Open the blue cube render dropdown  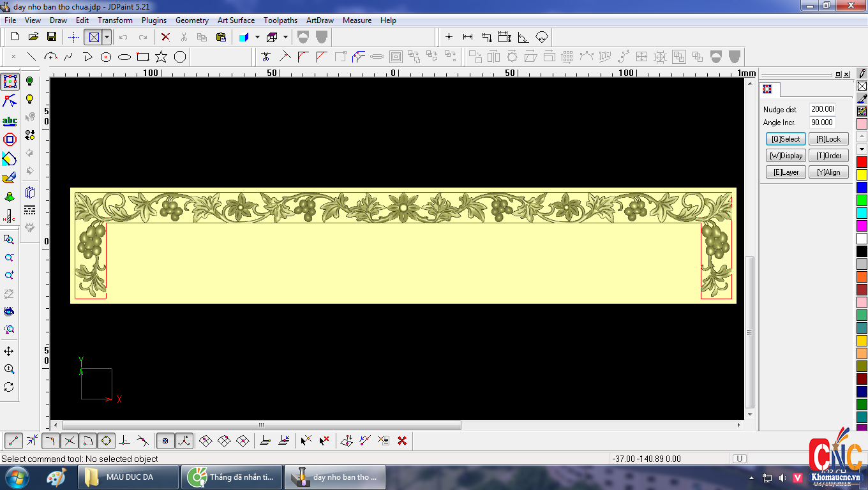257,37
